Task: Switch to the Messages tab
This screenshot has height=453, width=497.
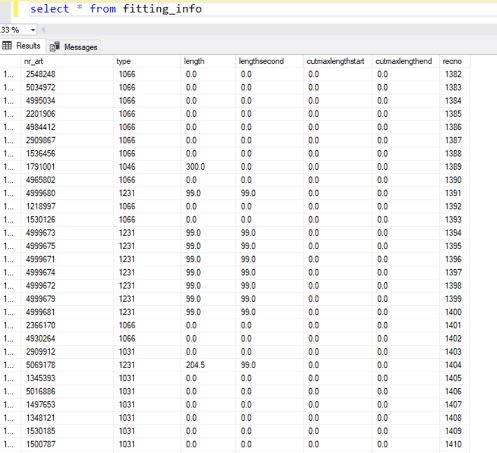Action: [74, 47]
